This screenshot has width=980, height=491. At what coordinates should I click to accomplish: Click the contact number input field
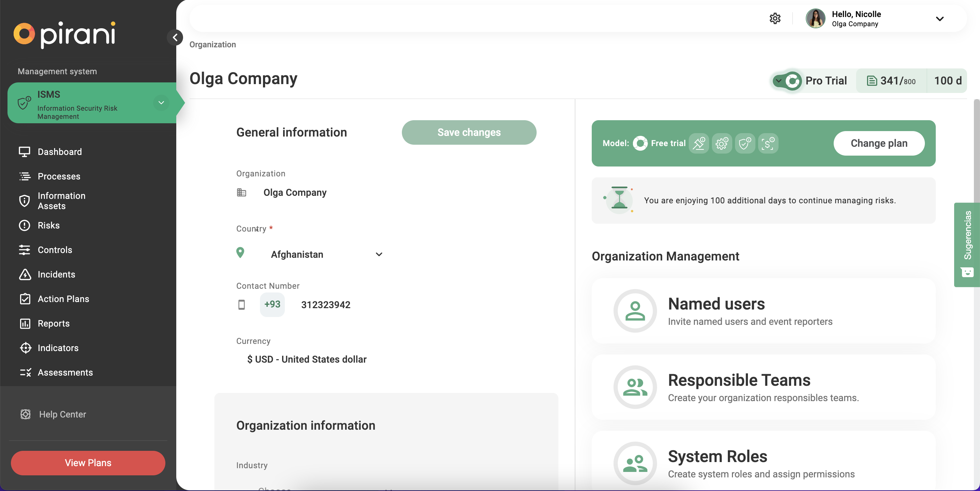point(325,304)
